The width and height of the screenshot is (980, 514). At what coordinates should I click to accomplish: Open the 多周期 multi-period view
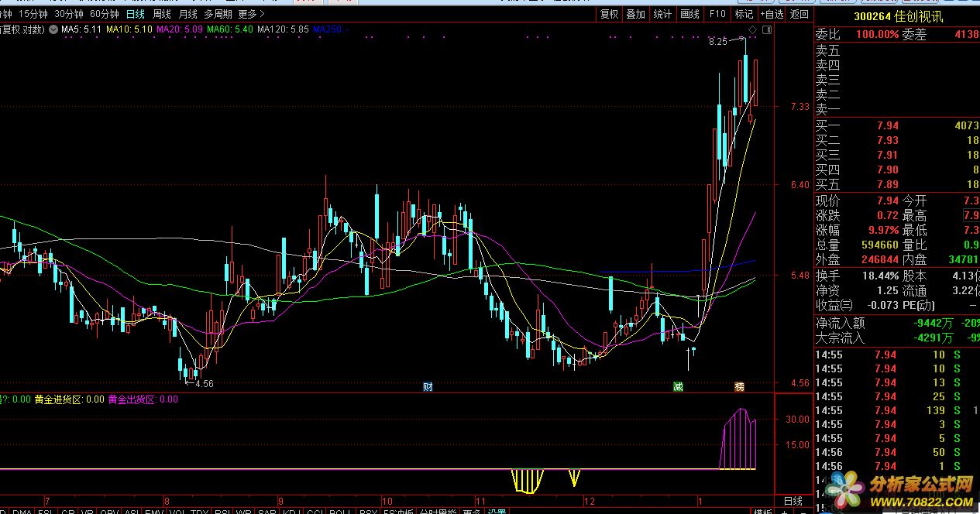pos(218,14)
